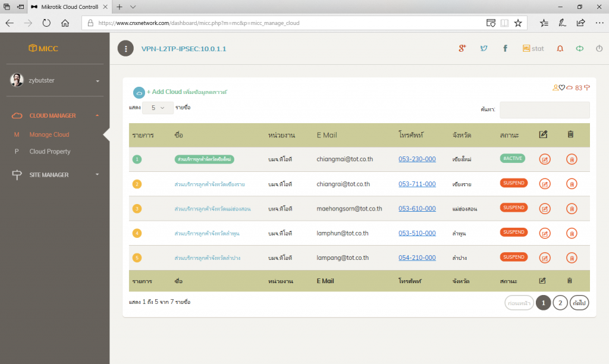Click the power logout icon
This screenshot has width=609, height=364.
click(x=599, y=49)
